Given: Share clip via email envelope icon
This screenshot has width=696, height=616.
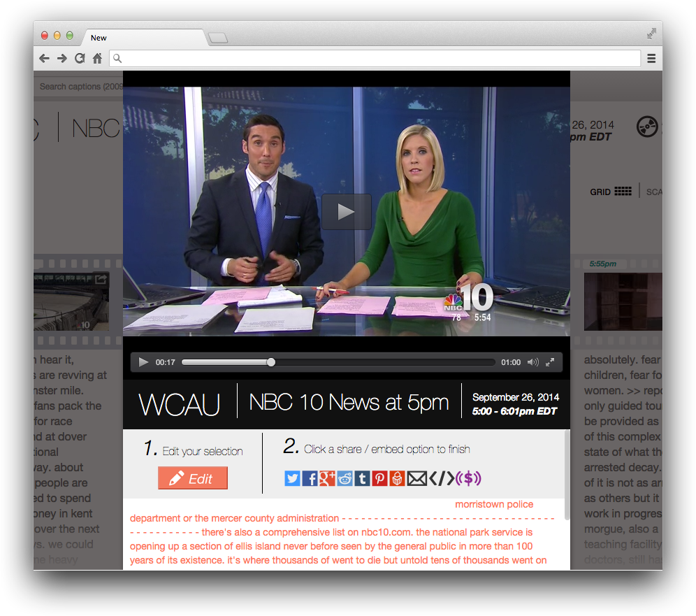Looking at the screenshot, I should point(416,478).
